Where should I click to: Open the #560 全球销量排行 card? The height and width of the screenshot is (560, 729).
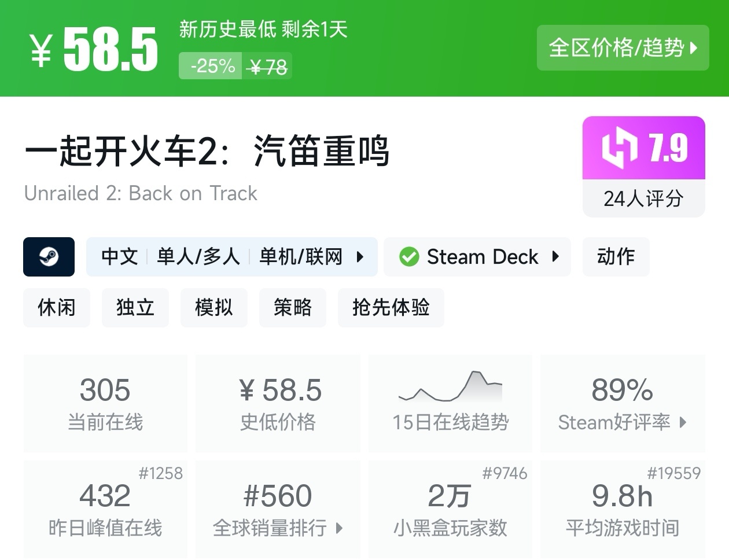point(278,509)
